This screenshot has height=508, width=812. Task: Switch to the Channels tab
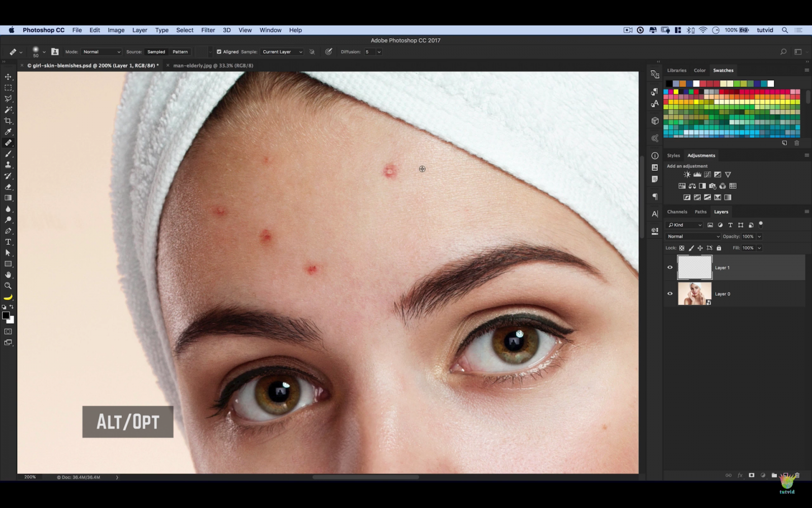coord(677,212)
